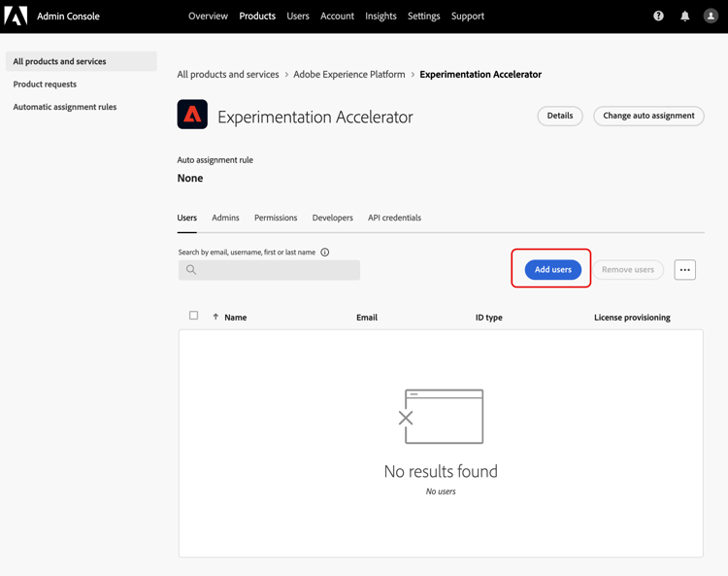Open the help question mark icon
The width and height of the screenshot is (728, 576).
(658, 16)
